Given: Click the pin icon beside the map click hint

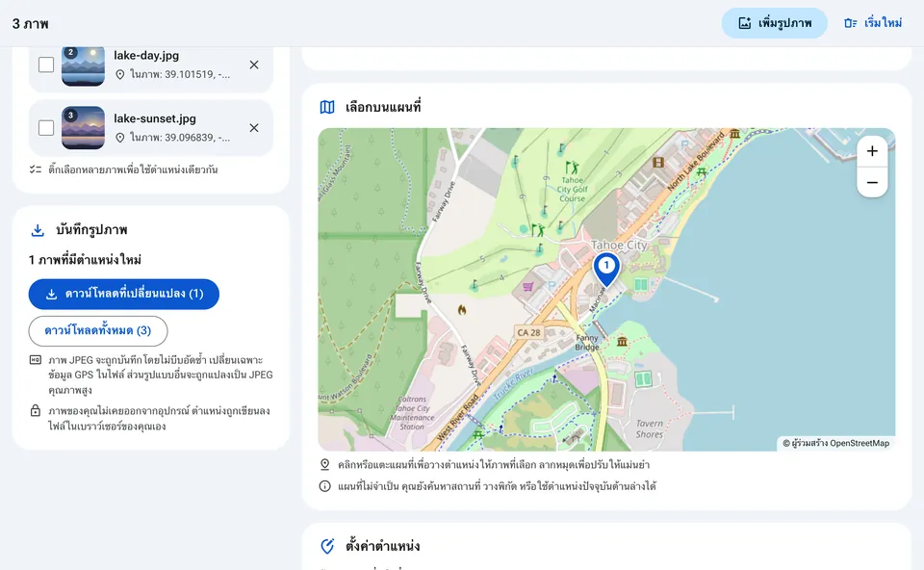Looking at the screenshot, I should [324, 464].
